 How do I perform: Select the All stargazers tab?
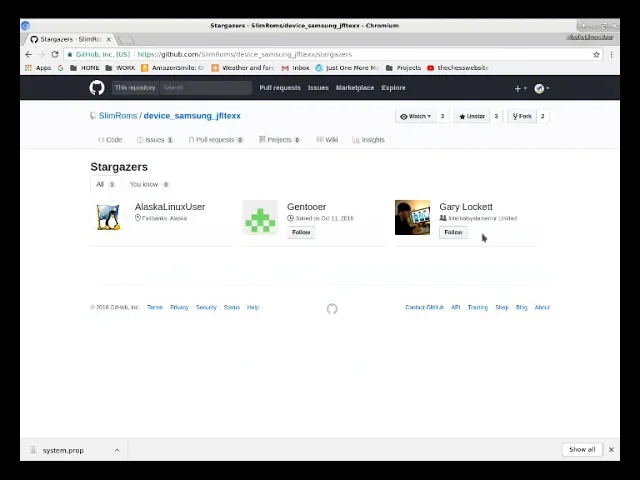pyautogui.click(x=106, y=184)
